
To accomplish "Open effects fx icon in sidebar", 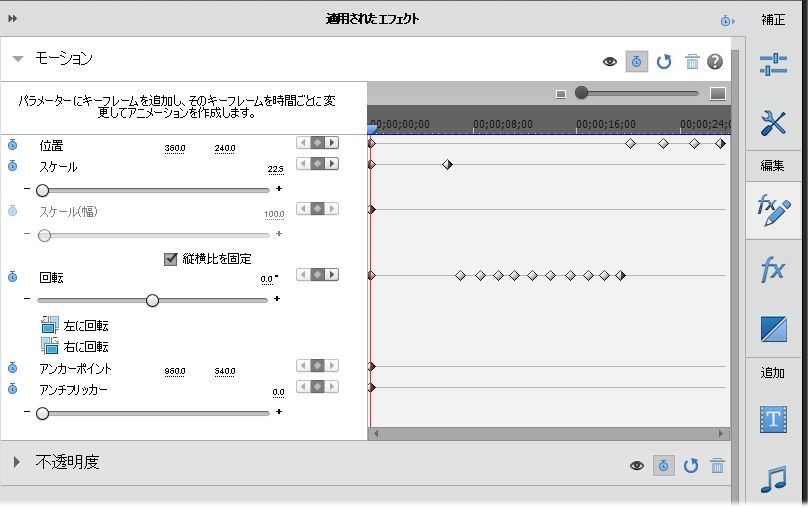I will pyautogui.click(x=772, y=269).
